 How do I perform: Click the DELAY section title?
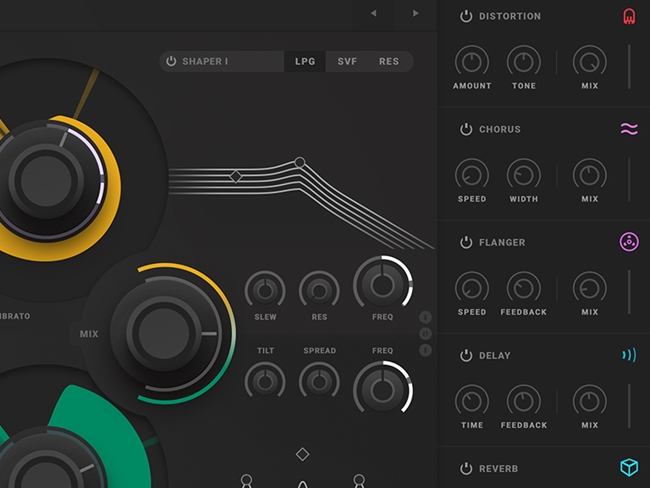point(495,356)
